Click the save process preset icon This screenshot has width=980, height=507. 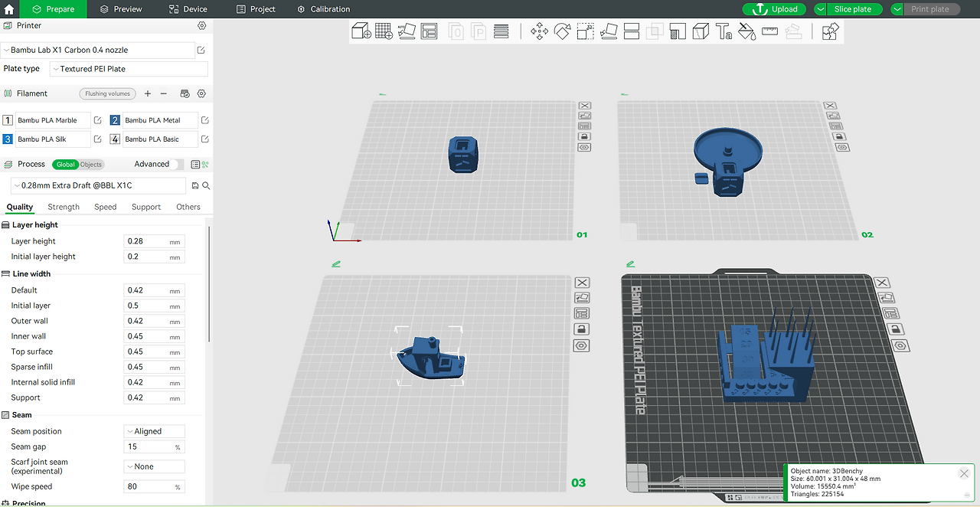pyautogui.click(x=195, y=185)
